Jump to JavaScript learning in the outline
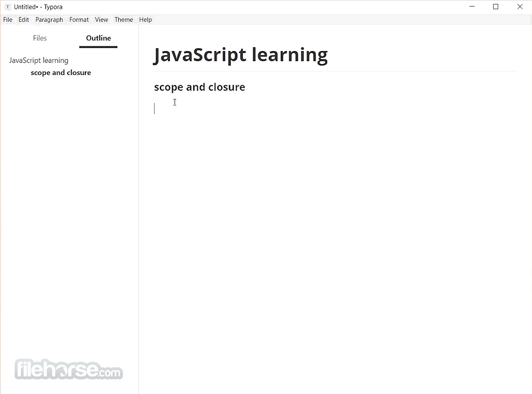The height and width of the screenshot is (394, 532). [38, 60]
